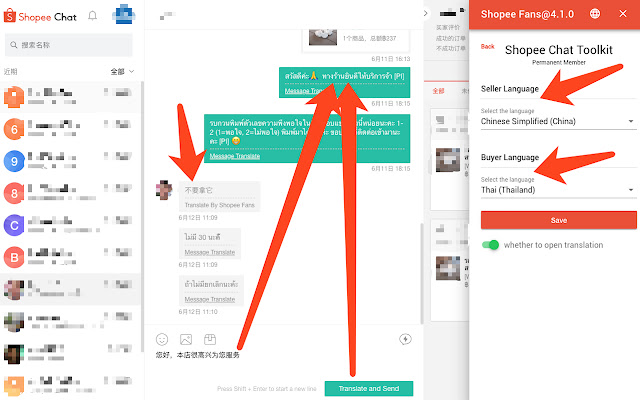Click the product thumbnail at top of chat
Image resolution: width=640 pixels, height=400 pixels.
[323, 37]
